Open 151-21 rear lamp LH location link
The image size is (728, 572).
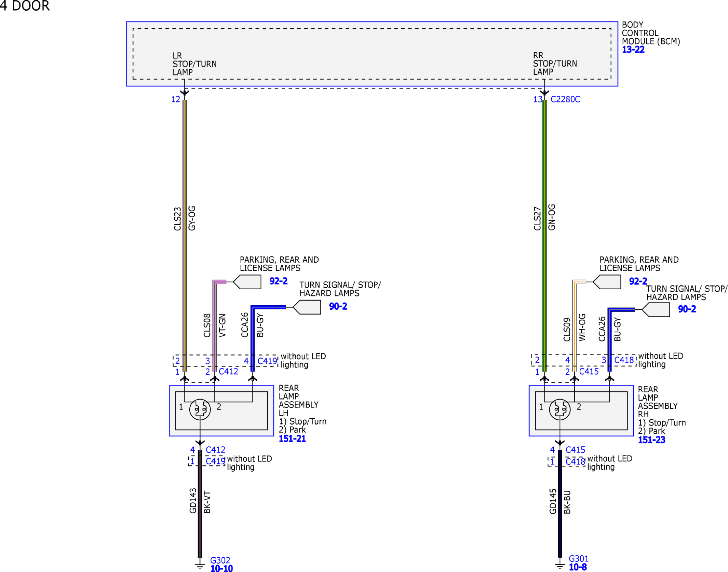[292, 439]
